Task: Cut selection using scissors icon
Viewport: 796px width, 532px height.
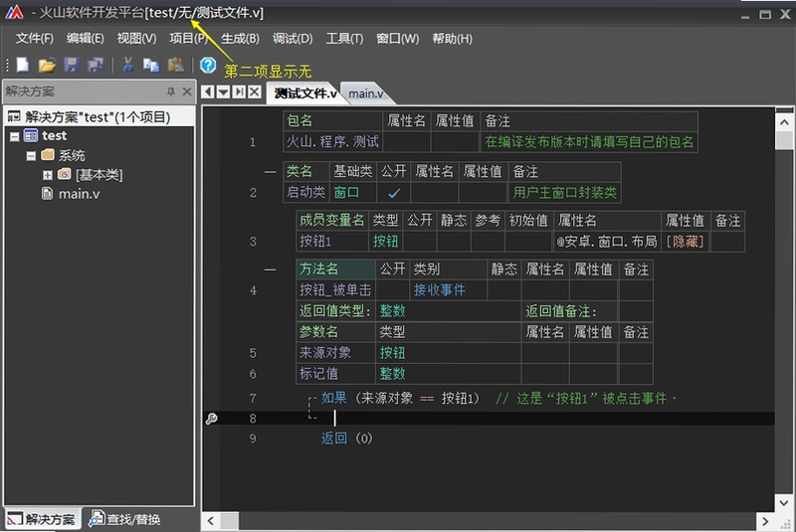Action: [x=127, y=65]
